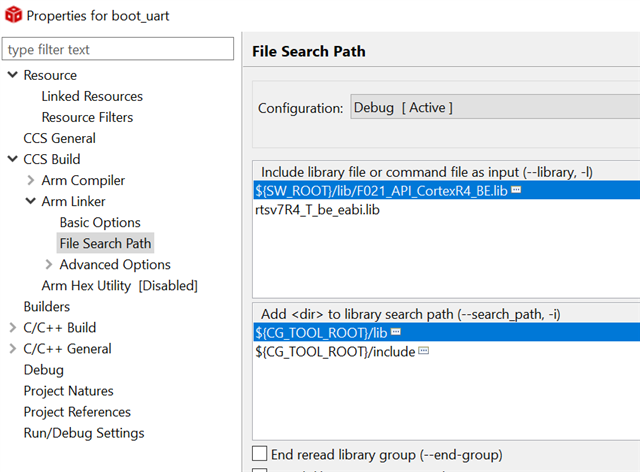Click the CCS cube icon in title bar
The width and height of the screenshot is (640, 472).
[13, 16]
